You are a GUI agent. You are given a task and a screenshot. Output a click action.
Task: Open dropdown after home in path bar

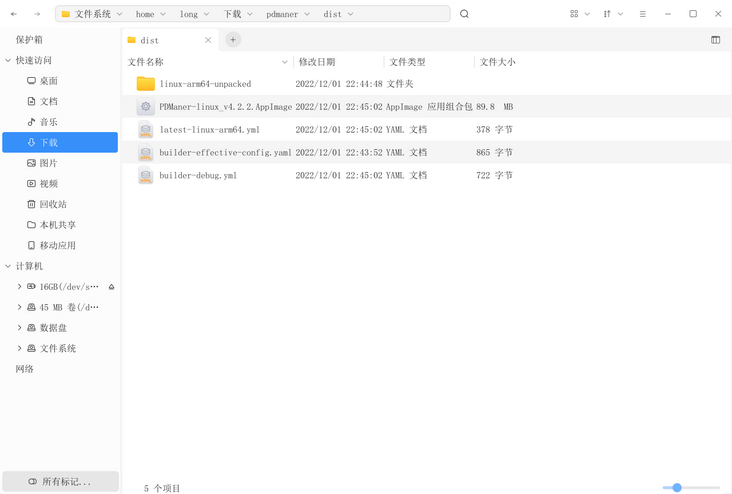click(x=163, y=14)
